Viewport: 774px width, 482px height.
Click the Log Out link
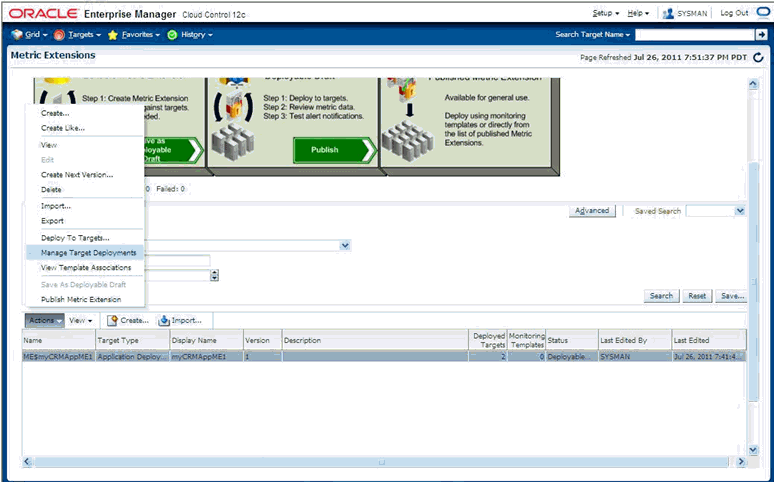(x=734, y=13)
